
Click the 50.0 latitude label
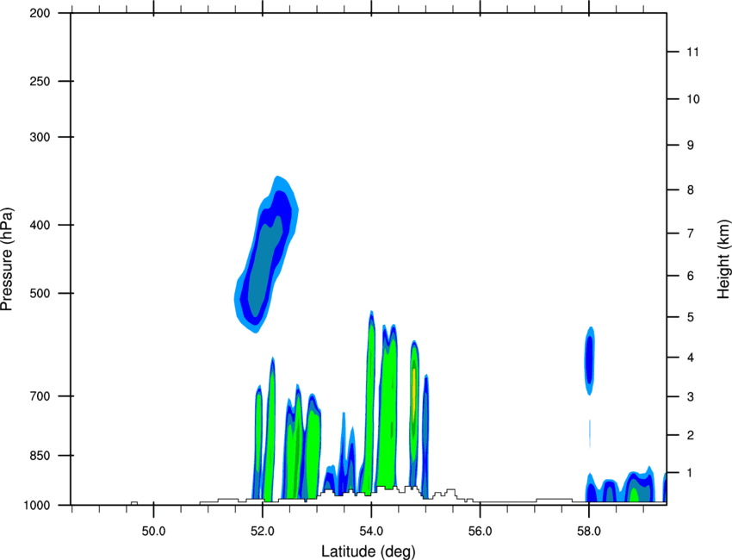[153, 532]
